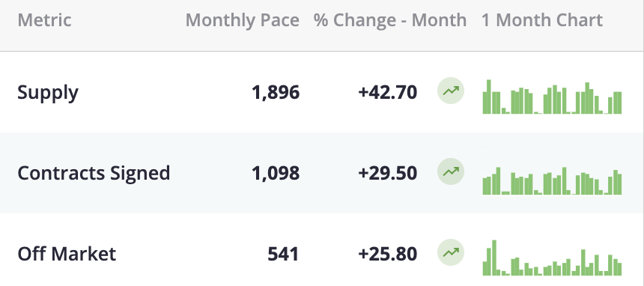Click the Supply pace value 1,896
The width and height of the screenshot is (644, 286).
pos(276,92)
